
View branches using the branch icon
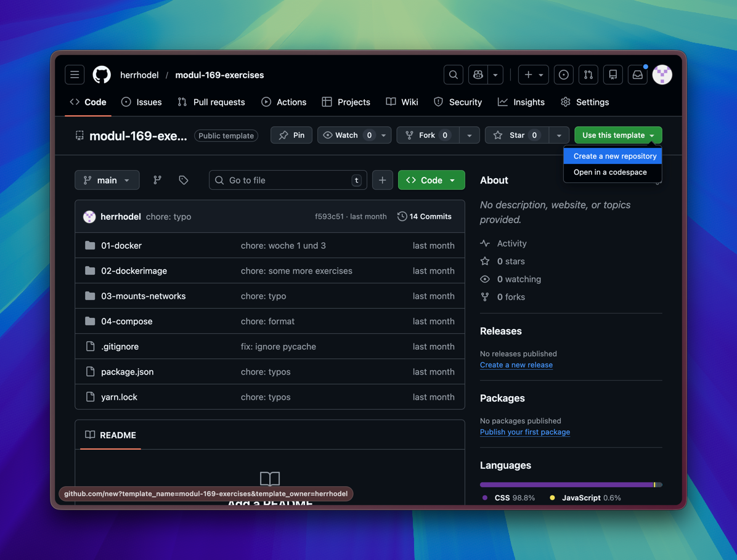point(158,180)
